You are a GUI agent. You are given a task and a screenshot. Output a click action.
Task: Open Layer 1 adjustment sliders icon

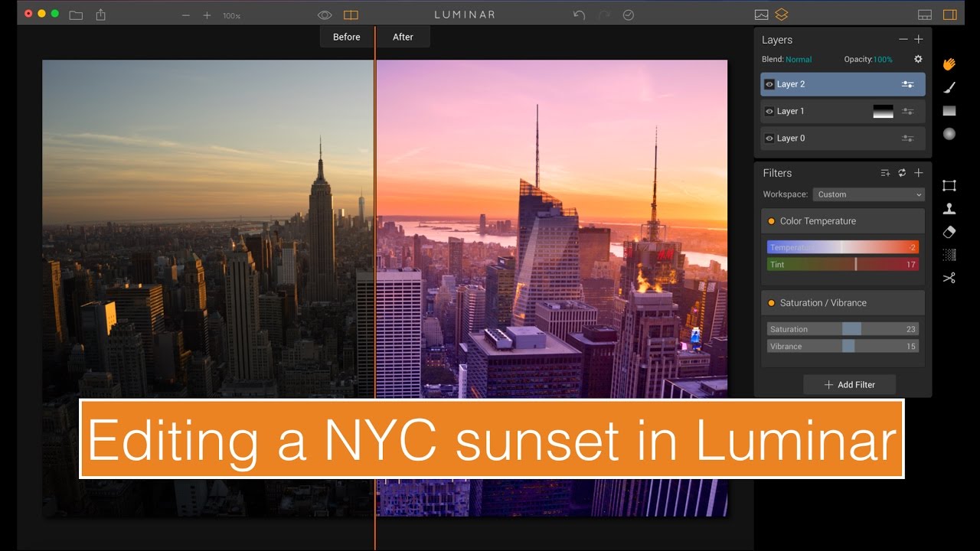(x=908, y=111)
